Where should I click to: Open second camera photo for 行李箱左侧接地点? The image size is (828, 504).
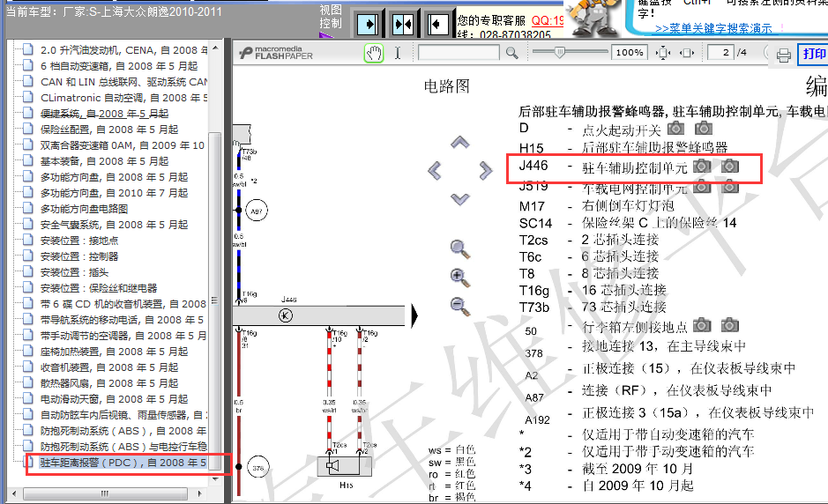click(730, 324)
